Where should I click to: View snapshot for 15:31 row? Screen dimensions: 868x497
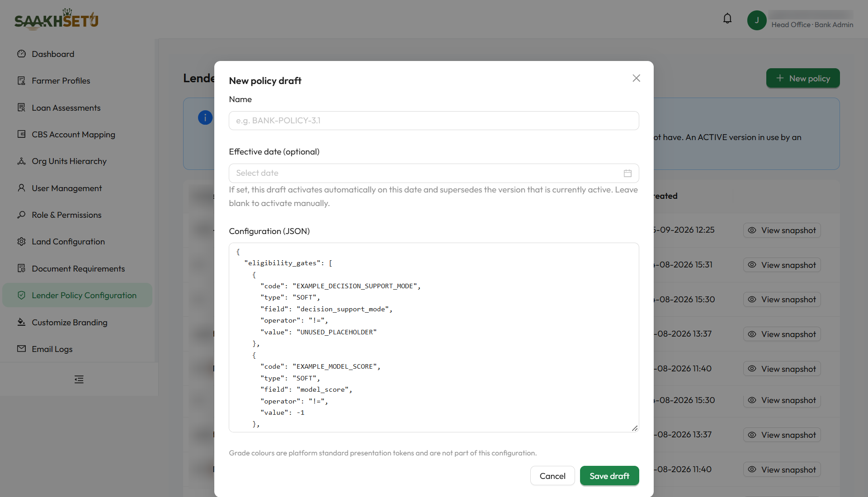pos(782,265)
